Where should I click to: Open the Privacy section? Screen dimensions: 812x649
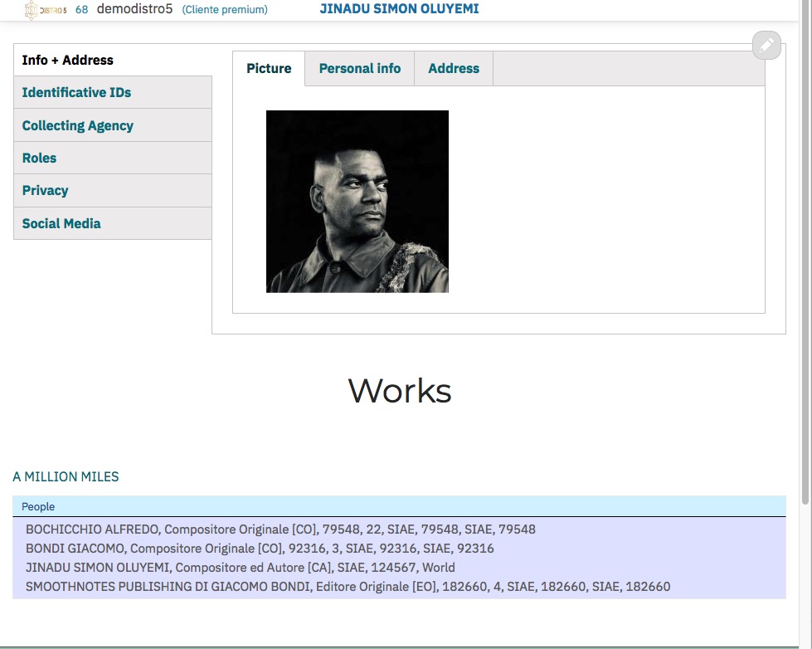click(x=112, y=191)
